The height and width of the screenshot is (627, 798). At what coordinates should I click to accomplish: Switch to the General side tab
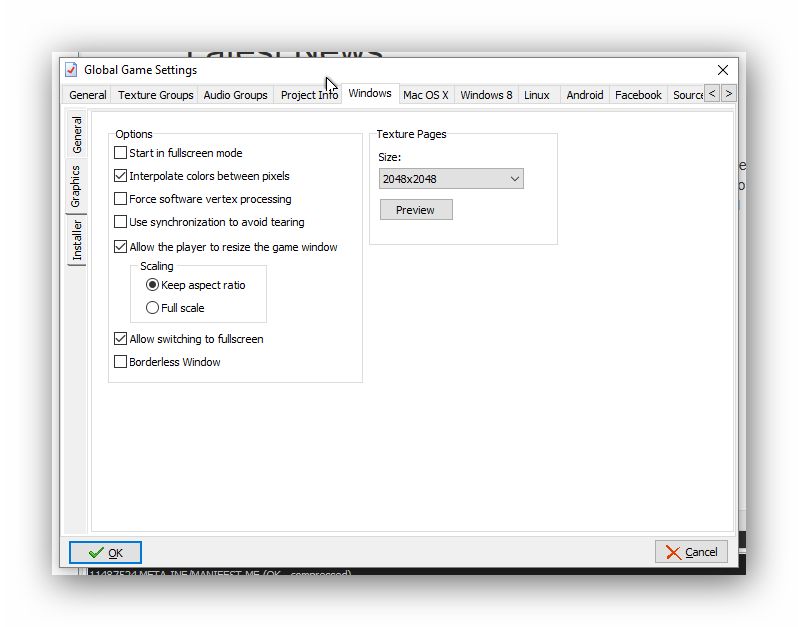pyautogui.click(x=77, y=136)
